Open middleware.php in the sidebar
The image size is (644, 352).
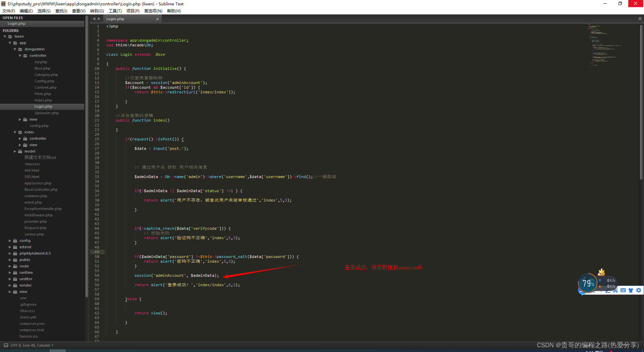tap(39, 215)
